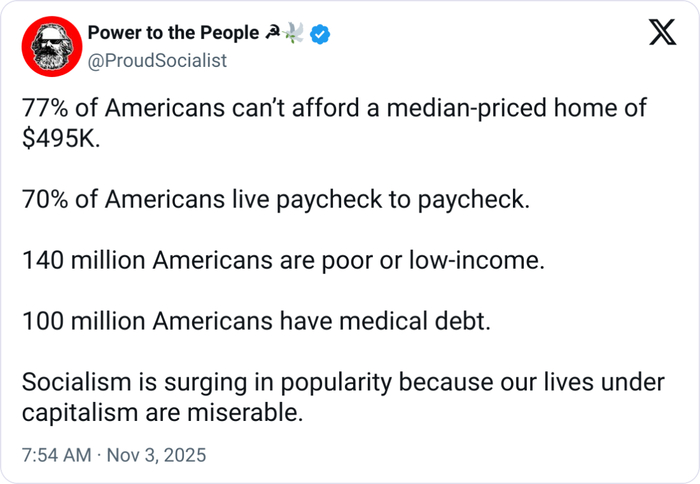Click the '$495K' price text
The height and width of the screenshot is (484, 700).
coord(60,138)
